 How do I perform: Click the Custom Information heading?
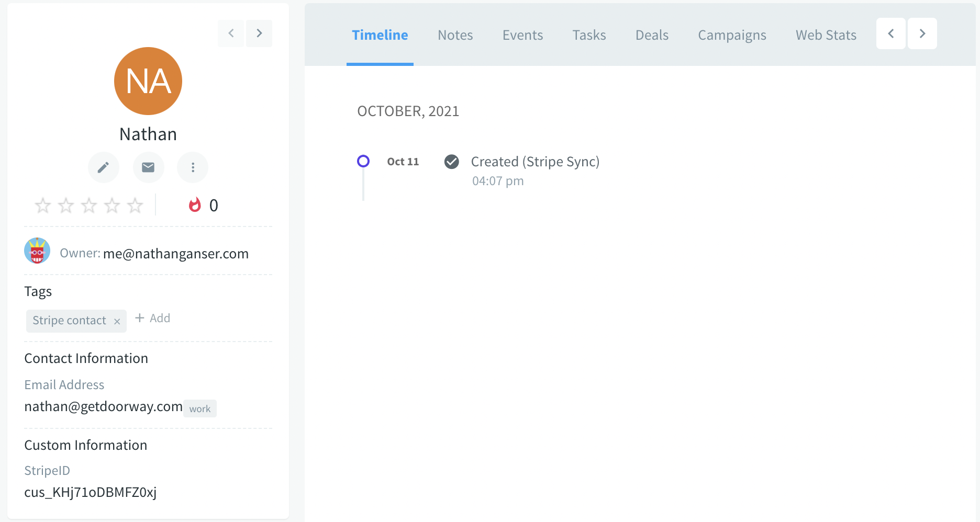click(x=86, y=445)
